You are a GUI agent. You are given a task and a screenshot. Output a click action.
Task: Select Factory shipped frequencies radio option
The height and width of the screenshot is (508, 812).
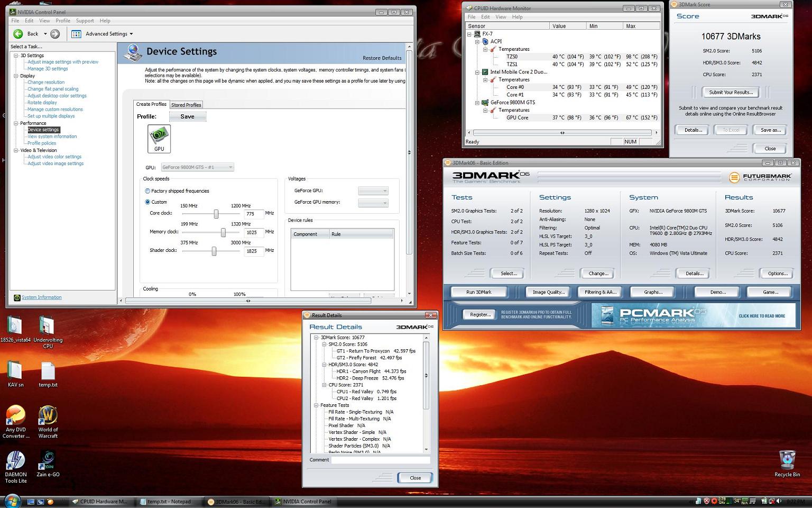click(x=147, y=191)
